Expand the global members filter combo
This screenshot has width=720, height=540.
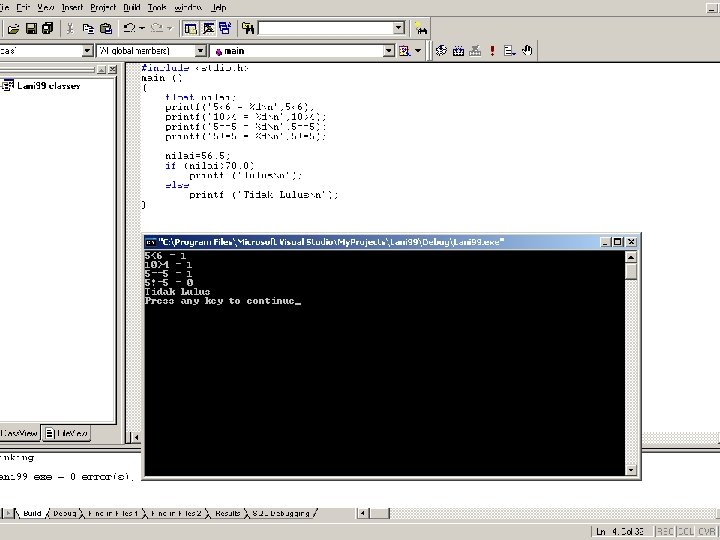coord(201,51)
